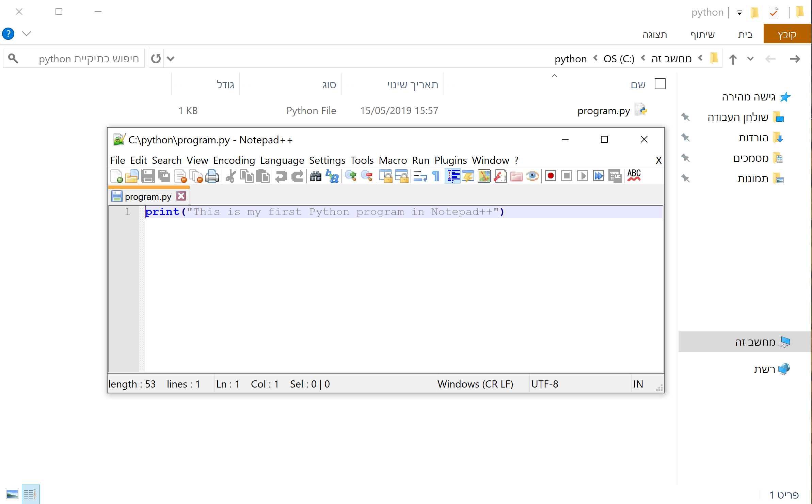Toggle synchronize horizontal scrolling icon
Image resolution: width=812 pixels, height=504 pixels.
tap(401, 176)
